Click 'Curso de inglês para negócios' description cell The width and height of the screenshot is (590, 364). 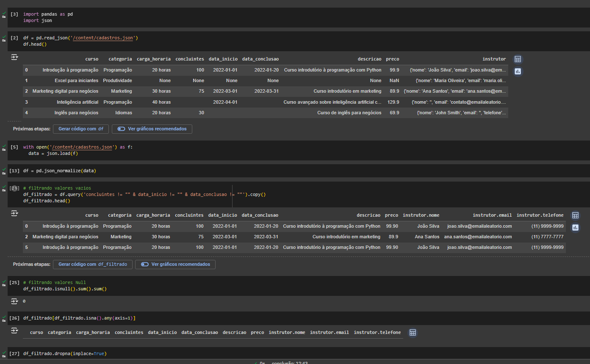[x=349, y=113]
